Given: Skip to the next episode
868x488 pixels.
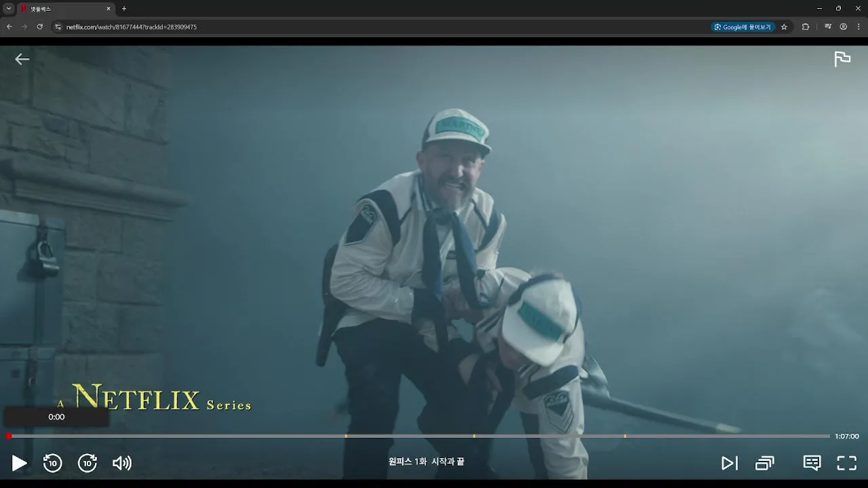Looking at the screenshot, I should tap(729, 463).
